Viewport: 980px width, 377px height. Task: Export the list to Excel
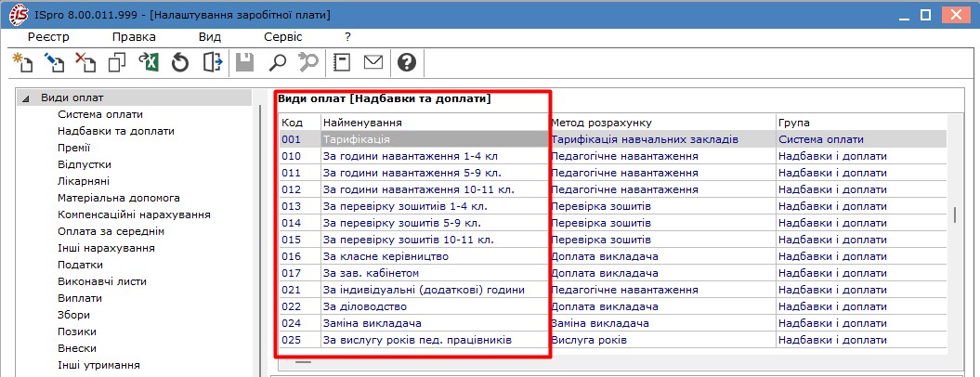(x=149, y=62)
